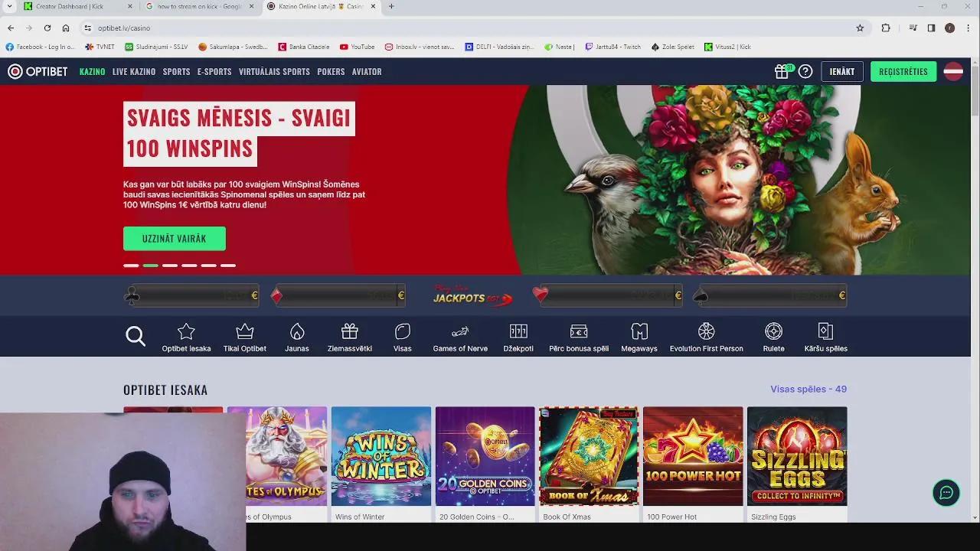Bookmark this page with the star

point(860,28)
